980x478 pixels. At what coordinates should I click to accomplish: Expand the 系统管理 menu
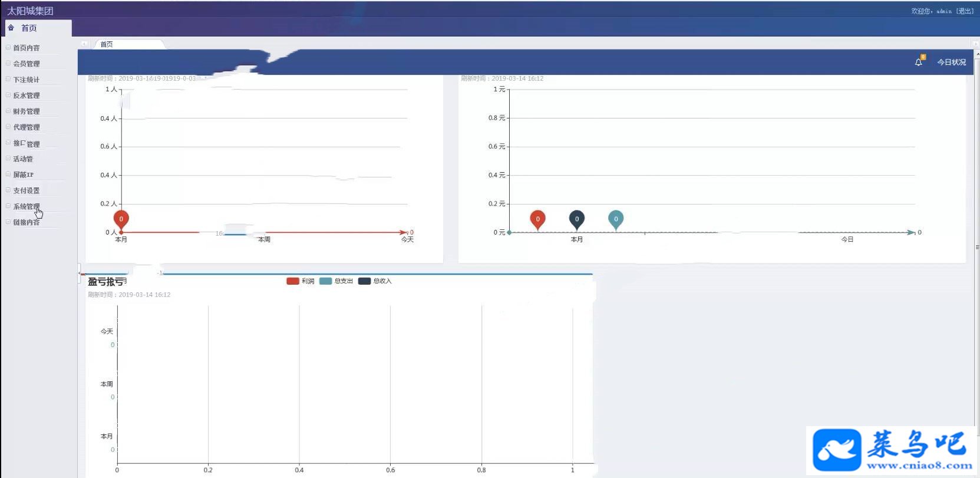[27, 206]
